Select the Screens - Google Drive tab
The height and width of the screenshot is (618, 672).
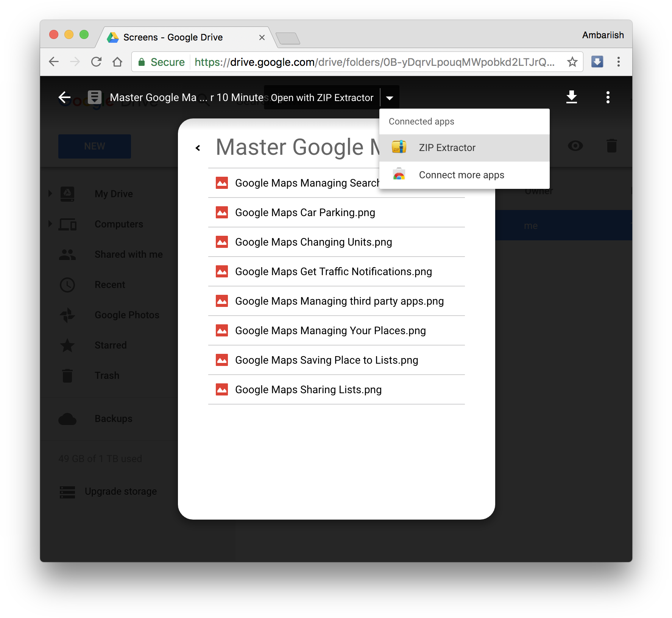pos(186,37)
